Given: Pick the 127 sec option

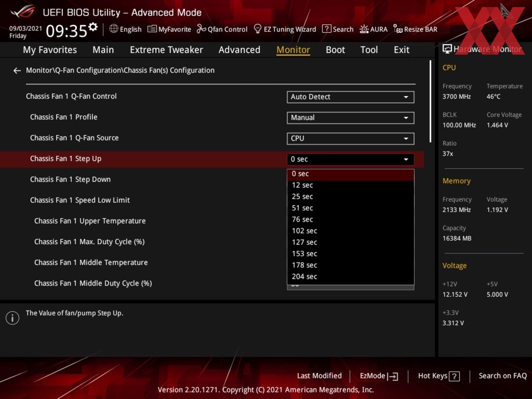Looking at the screenshot, I should coord(350,242).
